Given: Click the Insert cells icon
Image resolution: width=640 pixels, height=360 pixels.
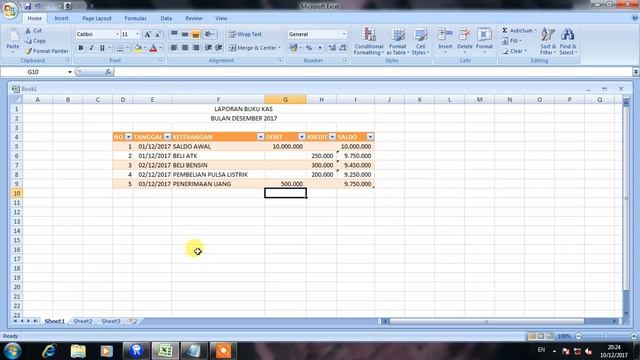Looking at the screenshot, I should 445,35.
